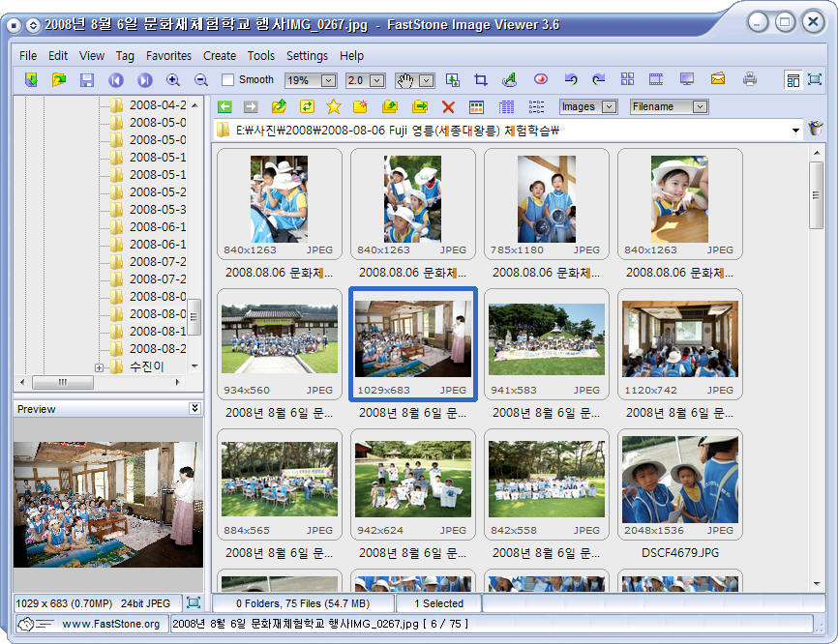Open the Filename sort dropdown
The image size is (838, 644).
pos(701,106)
